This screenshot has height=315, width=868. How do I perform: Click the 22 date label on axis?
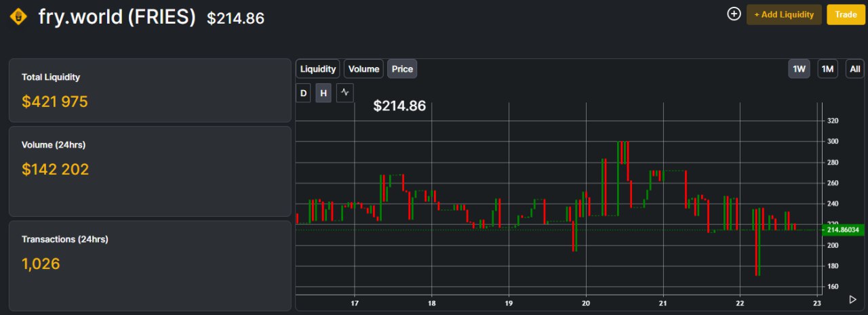[740, 303]
